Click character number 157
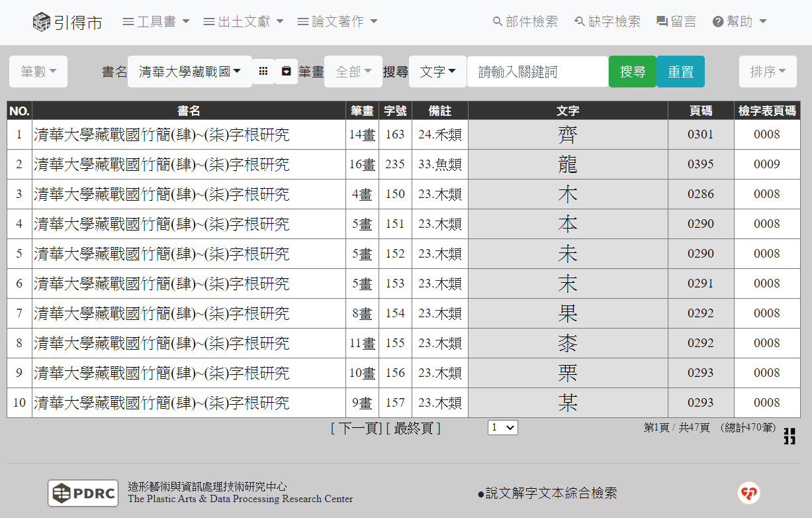The width and height of the screenshot is (812, 518). [395, 403]
